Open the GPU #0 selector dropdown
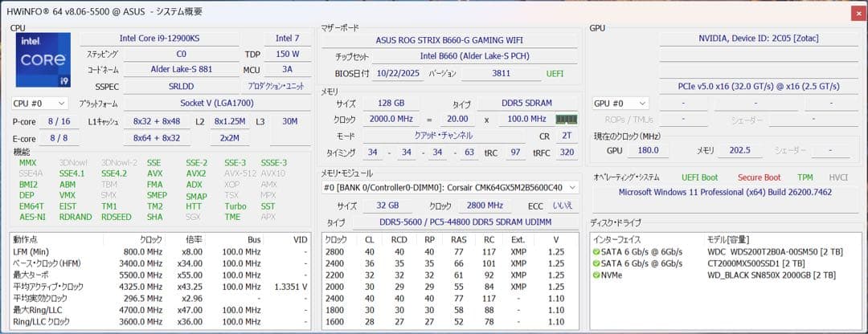This screenshot has width=868, height=334. coord(620,103)
